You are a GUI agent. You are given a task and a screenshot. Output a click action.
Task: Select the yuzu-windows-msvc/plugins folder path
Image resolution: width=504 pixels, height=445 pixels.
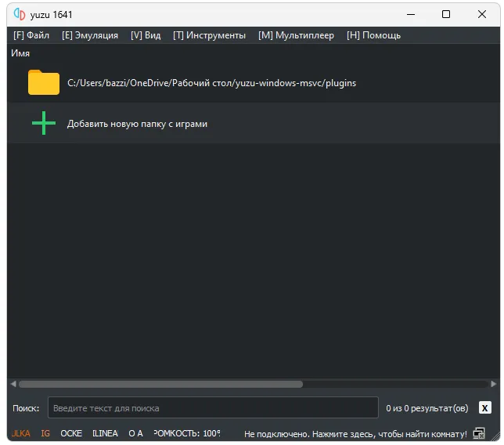point(212,83)
